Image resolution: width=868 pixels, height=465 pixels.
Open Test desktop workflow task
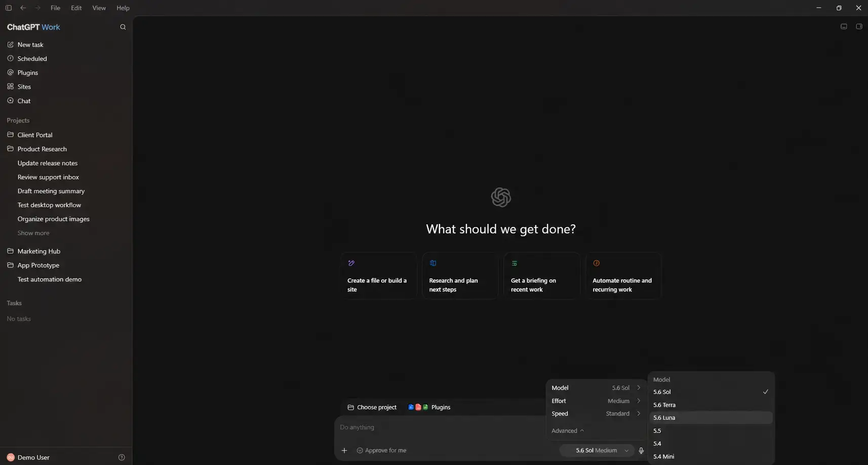click(x=49, y=205)
